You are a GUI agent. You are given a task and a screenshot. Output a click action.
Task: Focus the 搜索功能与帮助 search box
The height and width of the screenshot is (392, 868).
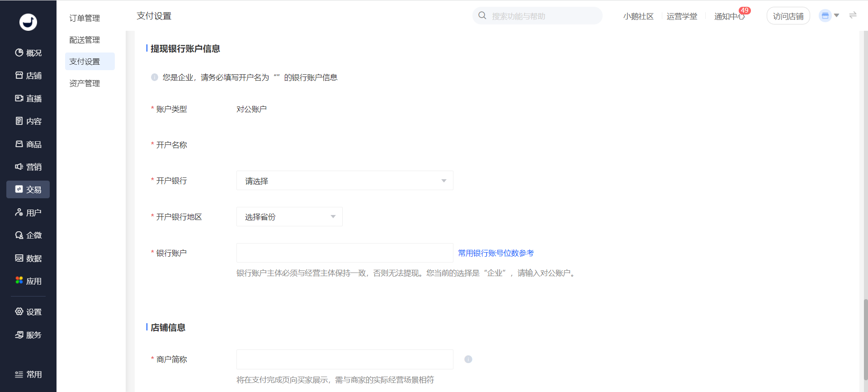click(x=537, y=16)
